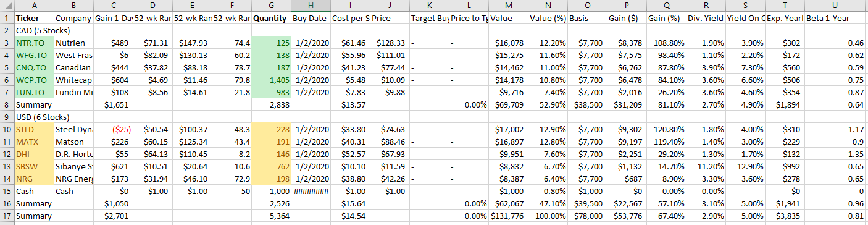868x225 pixels.
Task: Select the Div. Yield header cell
Action: pyautogui.click(x=706, y=19)
